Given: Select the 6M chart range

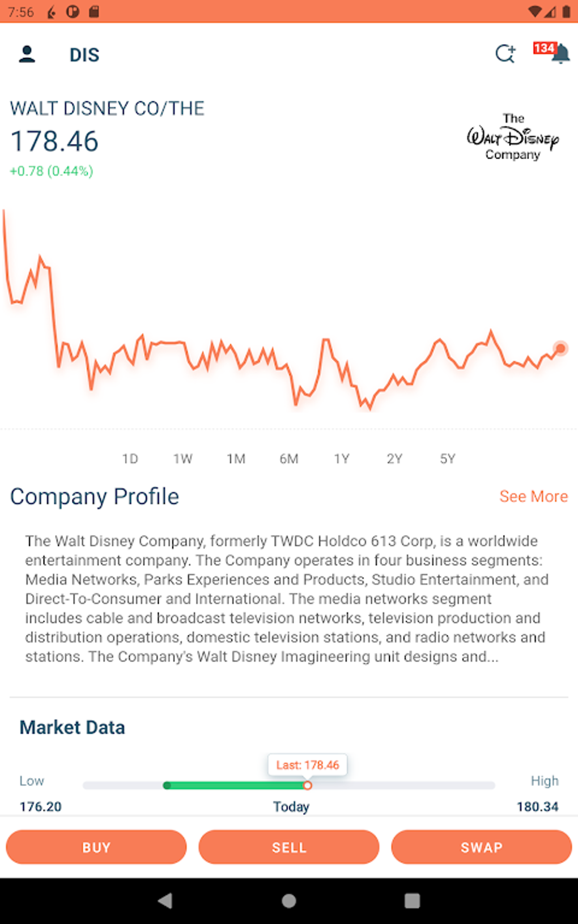Looking at the screenshot, I should click(288, 459).
